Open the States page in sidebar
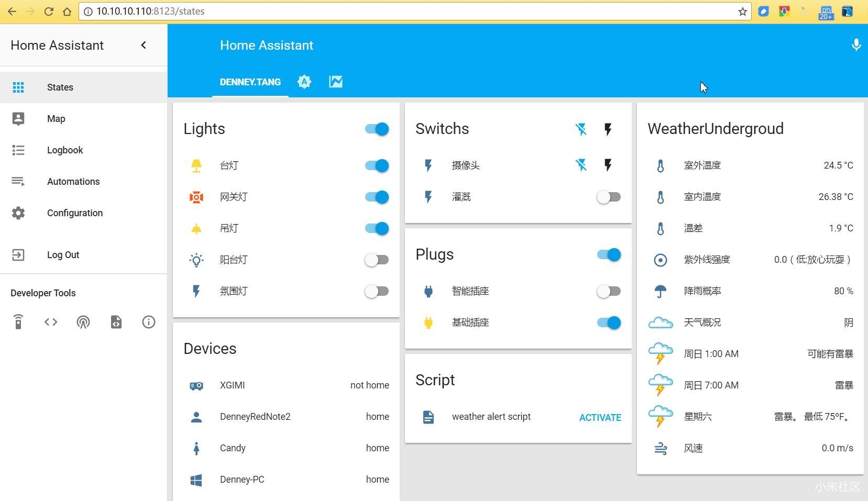The width and height of the screenshot is (868, 501). [x=84, y=87]
